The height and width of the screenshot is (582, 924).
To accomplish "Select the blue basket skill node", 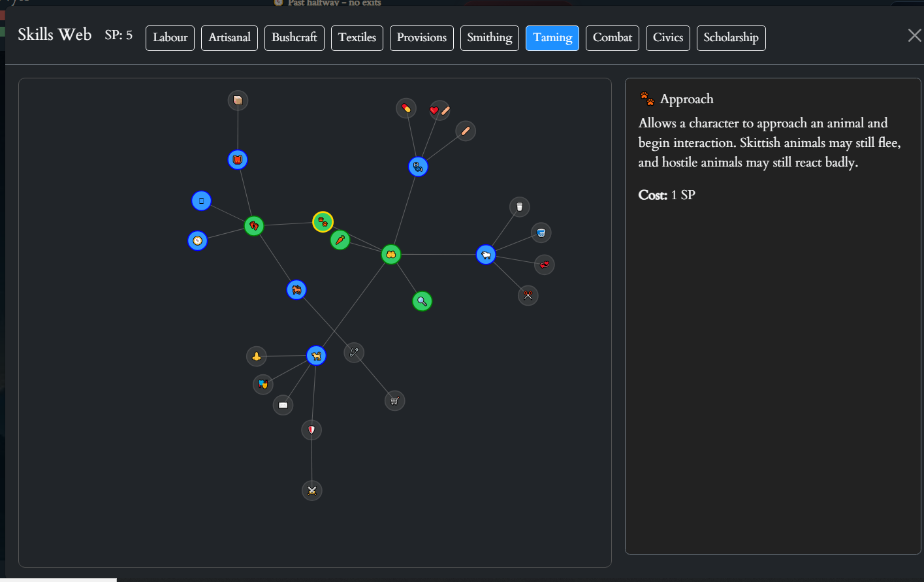I will point(541,233).
